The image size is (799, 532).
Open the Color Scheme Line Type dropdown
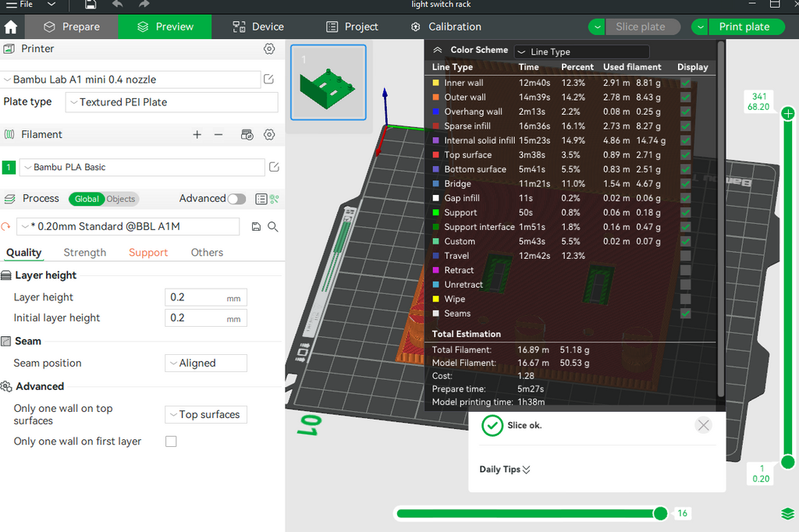click(581, 51)
